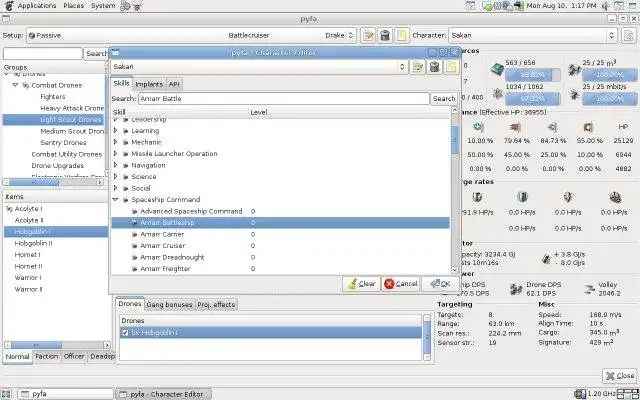The width and height of the screenshot is (640, 400).
Task: Switch to the API tab
Action: click(x=174, y=84)
